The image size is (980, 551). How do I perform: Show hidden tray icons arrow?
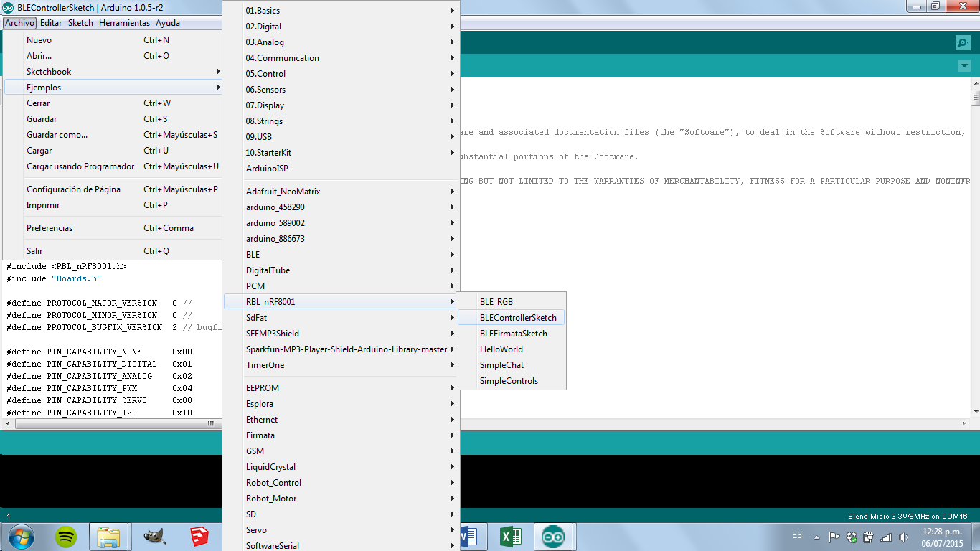[x=816, y=537]
